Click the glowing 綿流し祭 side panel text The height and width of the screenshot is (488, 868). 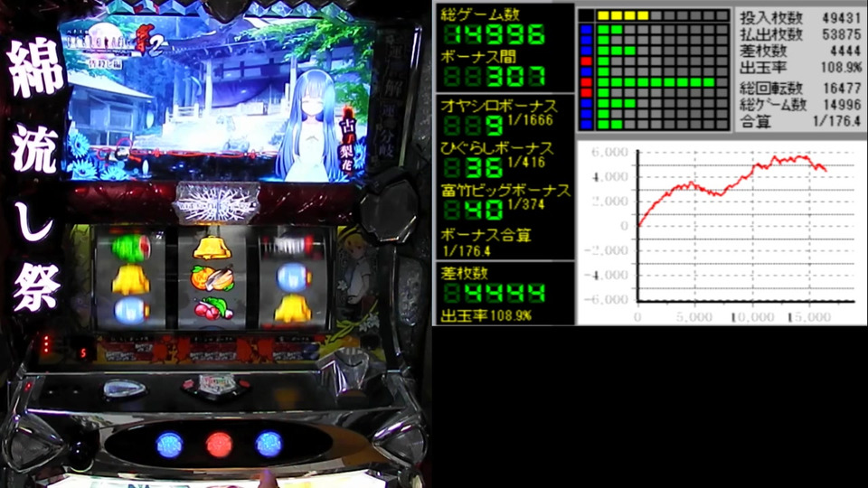(34, 176)
